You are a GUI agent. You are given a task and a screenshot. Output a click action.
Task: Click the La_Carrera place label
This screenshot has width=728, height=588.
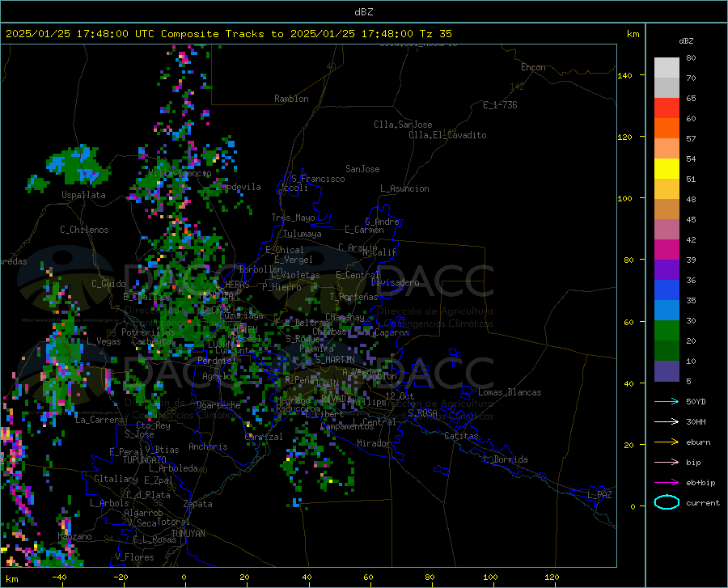point(99,420)
